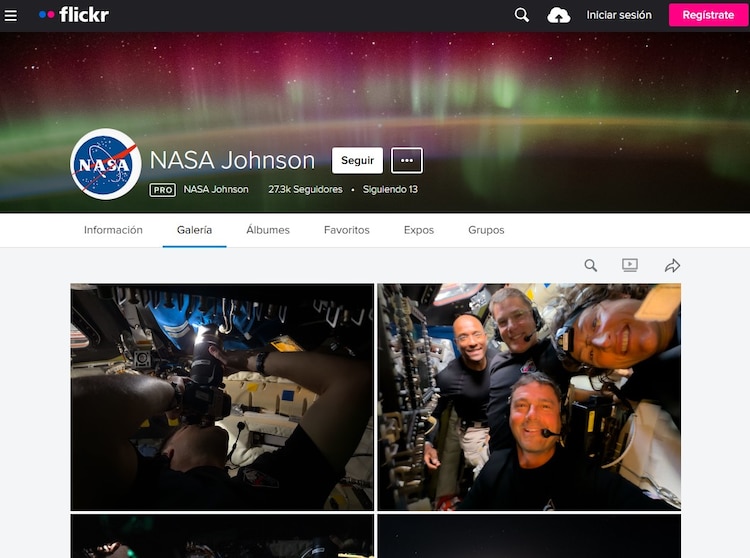Screen dimensions: 750x558
Task: Click the small NASA Johnson username text
Action: tap(216, 189)
